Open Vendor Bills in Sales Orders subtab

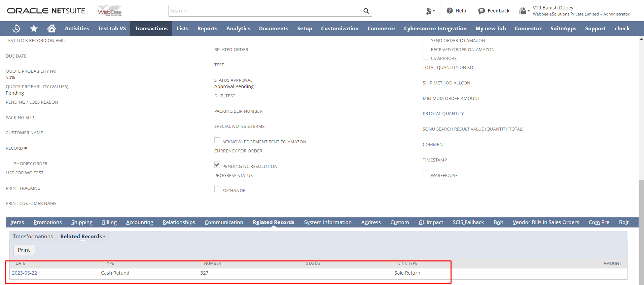point(546,222)
